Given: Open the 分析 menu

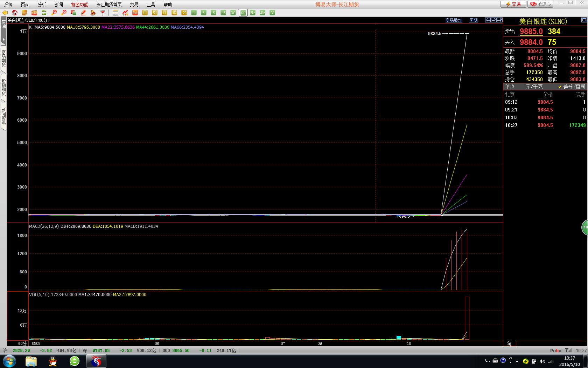Looking at the screenshot, I should click(x=42, y=5).
